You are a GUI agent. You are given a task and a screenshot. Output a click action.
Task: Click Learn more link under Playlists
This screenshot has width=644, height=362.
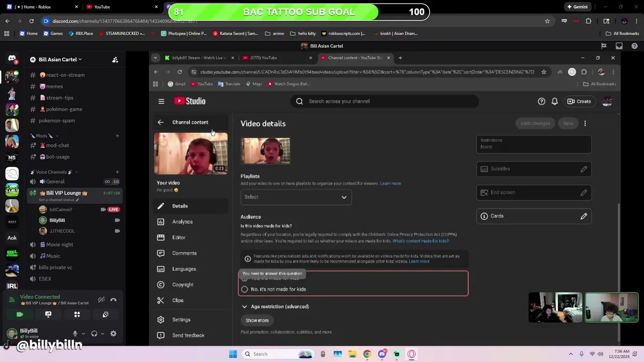pyautogui.click(x=390, y=184)
